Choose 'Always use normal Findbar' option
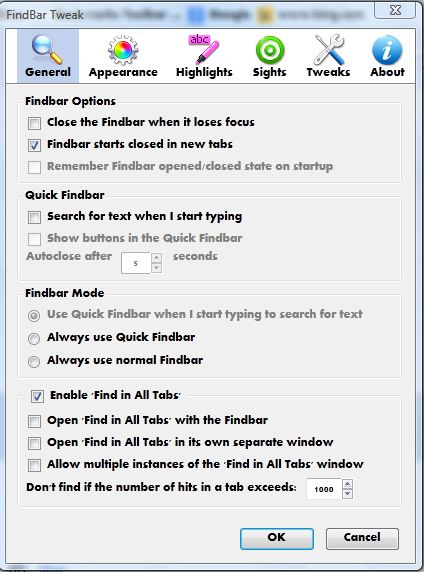This screenshot has width=424, height=572. [x=34, y=362]
